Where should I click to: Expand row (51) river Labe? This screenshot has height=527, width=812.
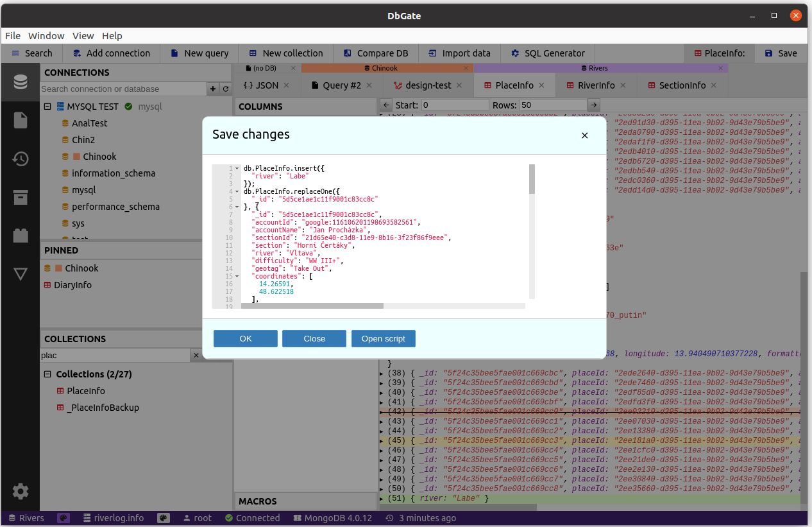click(382, 498)
